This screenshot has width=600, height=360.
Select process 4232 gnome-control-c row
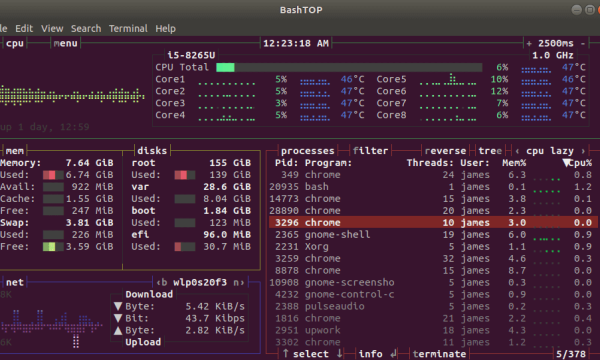click(433, 294)
